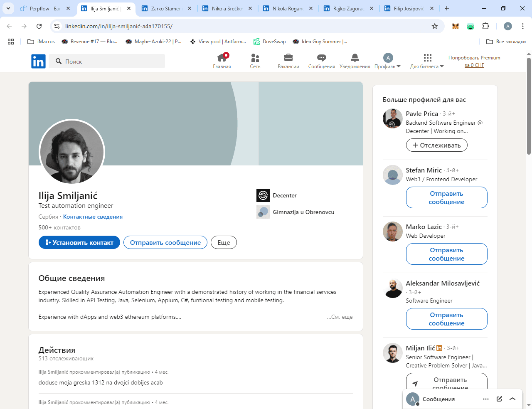Open DoveSwap bookmark
Image resolution: width=532 pixels, height=409 pixels.
[270, 42]
